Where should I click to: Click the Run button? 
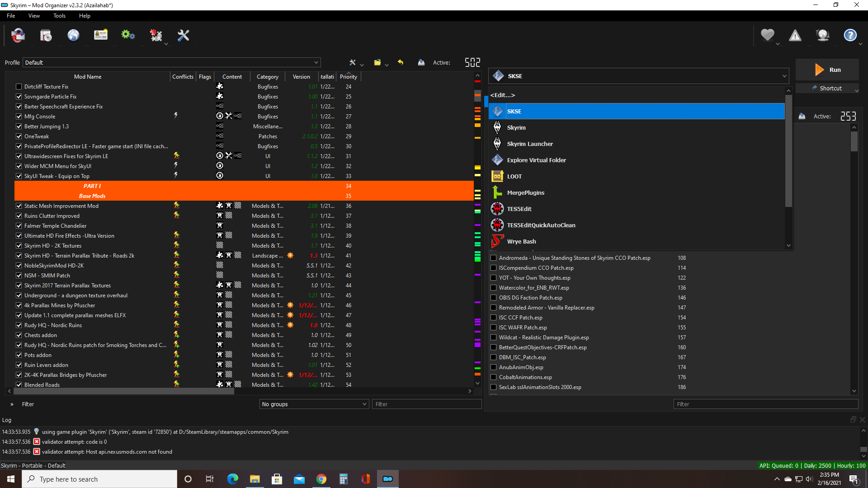827,70
